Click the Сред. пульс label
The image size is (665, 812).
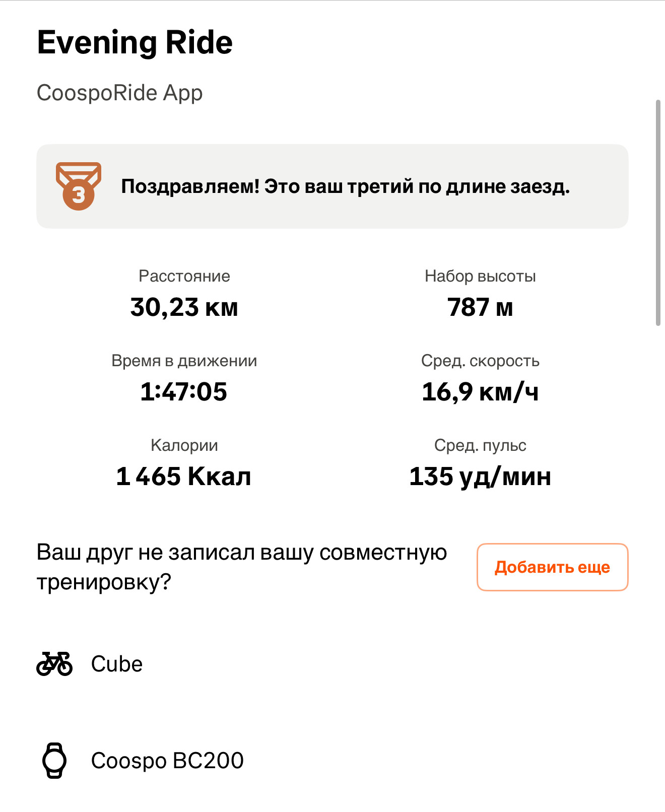coord(480,445)
